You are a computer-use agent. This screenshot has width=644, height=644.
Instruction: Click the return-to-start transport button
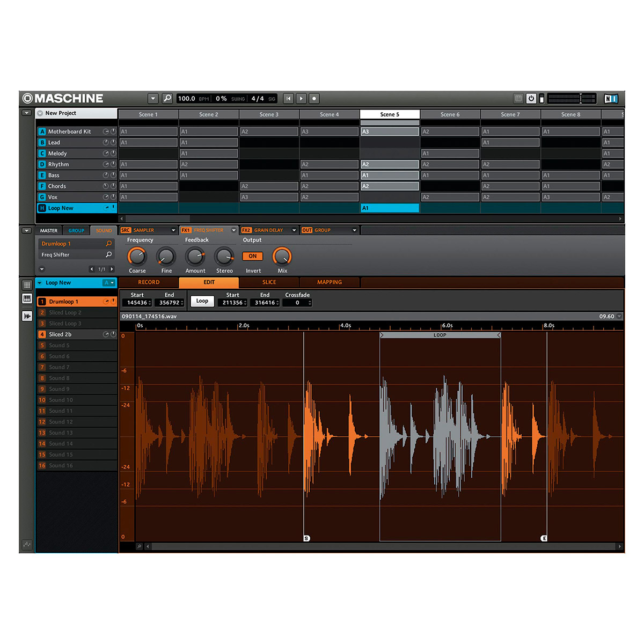point(289,98)
